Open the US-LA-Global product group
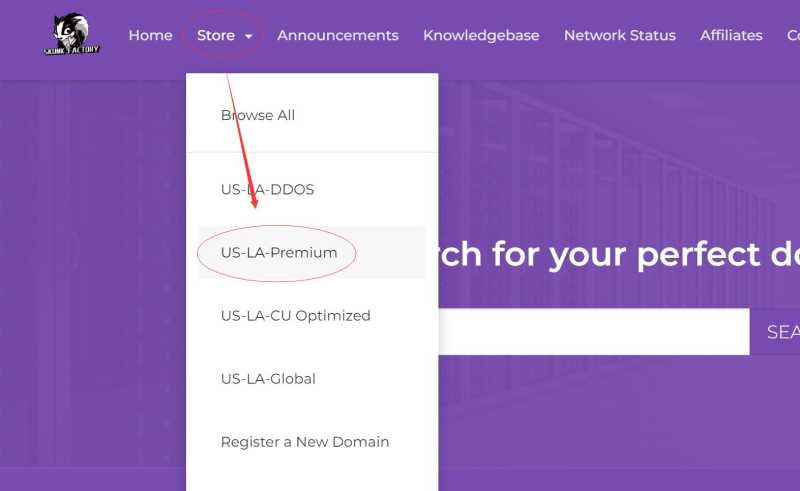Image resolution: width=800 pixels, height=491 pixels. pos(268,378)
